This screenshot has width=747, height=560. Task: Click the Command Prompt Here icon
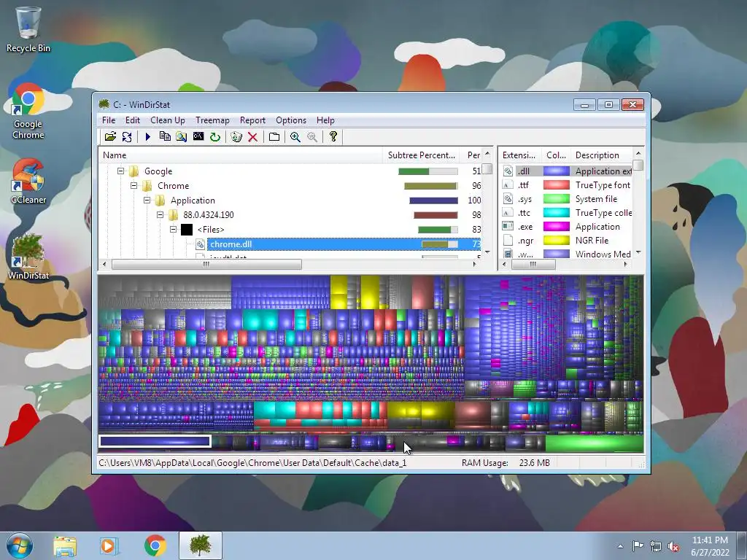198,137
